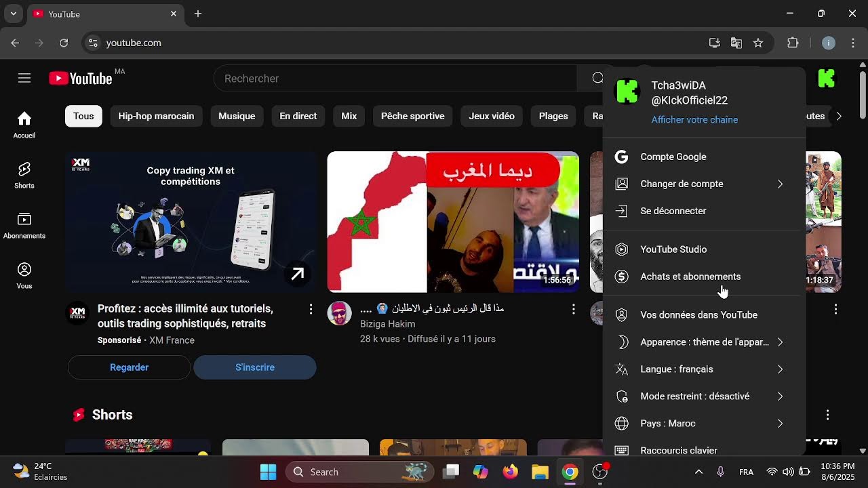The width and height of the screenshot is (868, 488).
Task: Open the install app icon in address bar
Action: click(715, 43)
